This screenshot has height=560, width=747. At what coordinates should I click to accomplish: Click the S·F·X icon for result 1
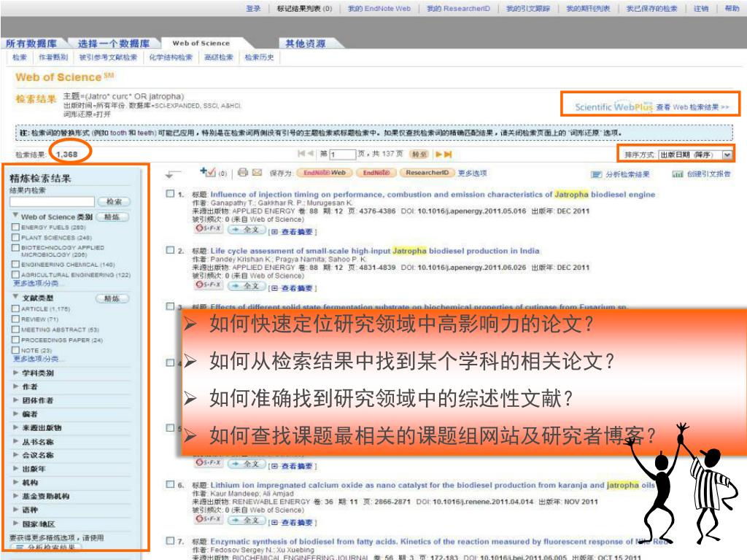[x=208, y=228]
